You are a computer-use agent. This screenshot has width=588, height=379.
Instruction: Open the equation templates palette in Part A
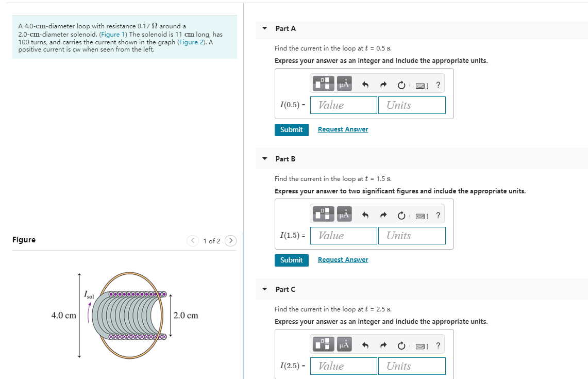(323, 83)
